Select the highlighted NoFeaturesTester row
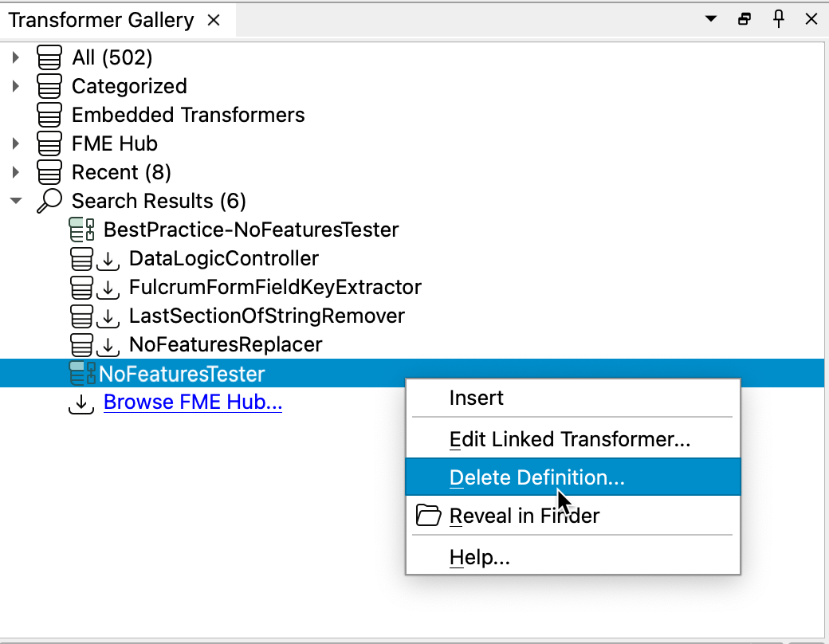Screen dimensions: 829x644 pyautogui.click(x=412, y=373)
